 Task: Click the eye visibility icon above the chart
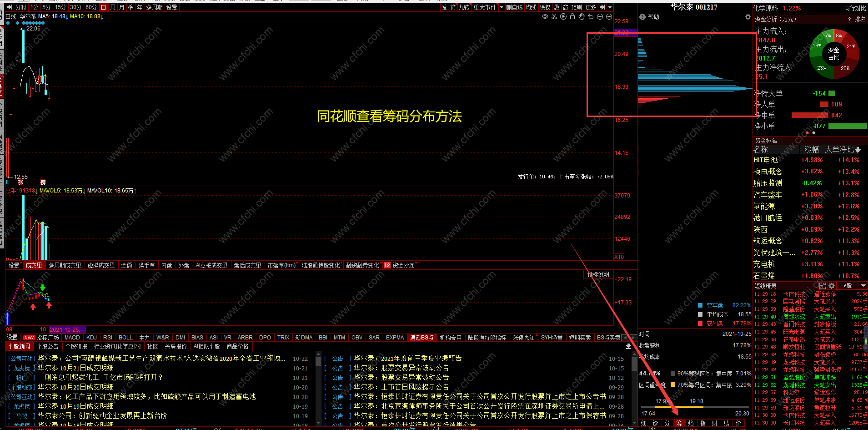coord(545,16)
